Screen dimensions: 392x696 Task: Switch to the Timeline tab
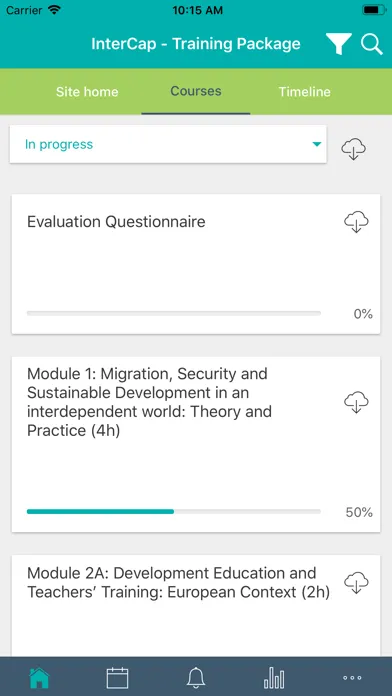[305, 92]
